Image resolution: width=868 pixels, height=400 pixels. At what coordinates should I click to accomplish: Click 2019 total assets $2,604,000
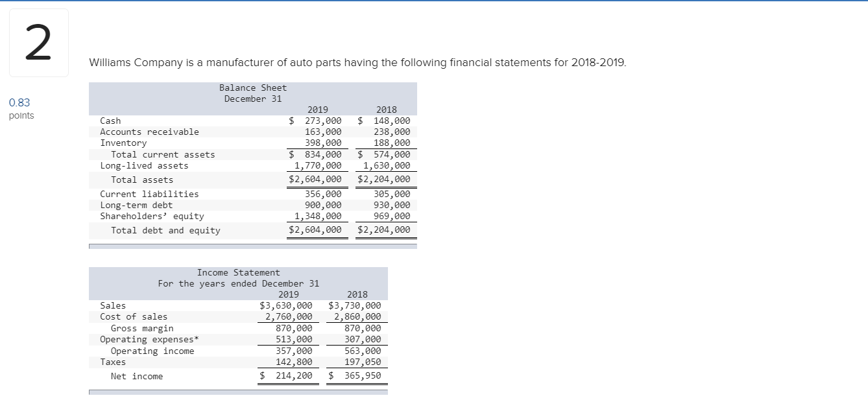[x=315, y=180]
